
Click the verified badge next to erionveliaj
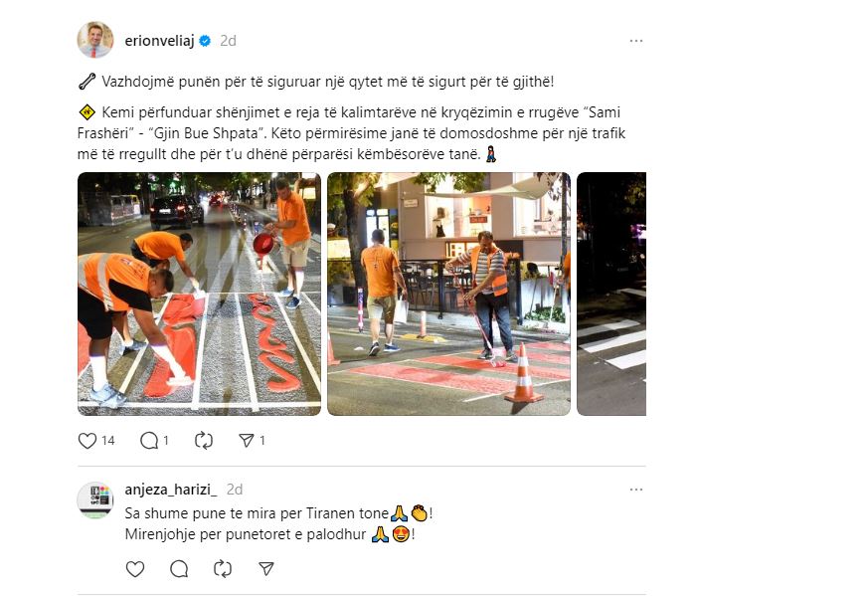point(205,41)
